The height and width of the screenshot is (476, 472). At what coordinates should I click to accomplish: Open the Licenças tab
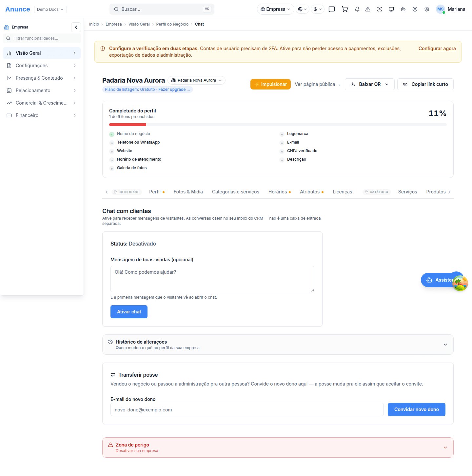pos(343,192)
